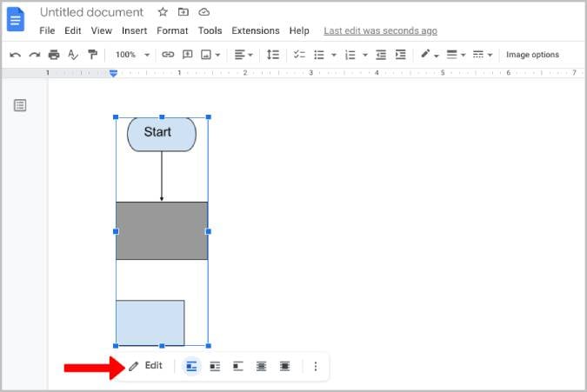Expand the insert image dropdown arrow
This screenshot has width=587, height=392.
(x=218, y=55)
